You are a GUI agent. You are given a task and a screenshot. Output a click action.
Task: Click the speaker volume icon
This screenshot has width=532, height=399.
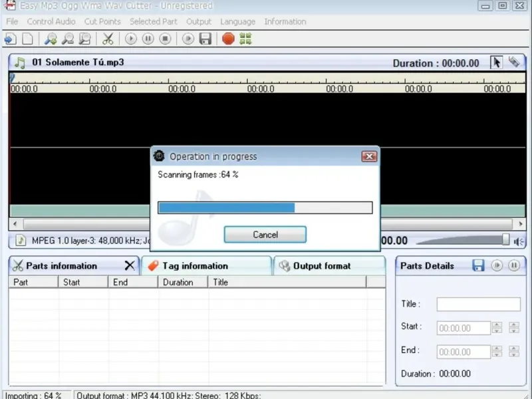519,241
